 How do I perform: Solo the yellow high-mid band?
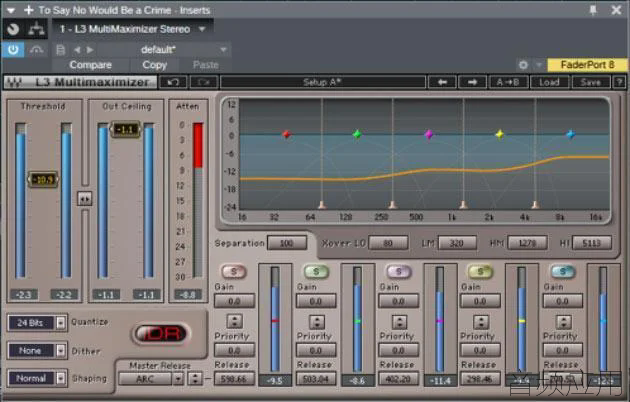(x=480, y=272)
